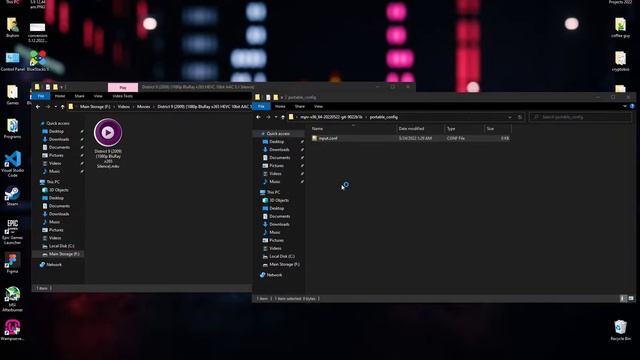The image size is (640, 360).
Task: Select the Games folder on the desktop
Action: [12, 95]
